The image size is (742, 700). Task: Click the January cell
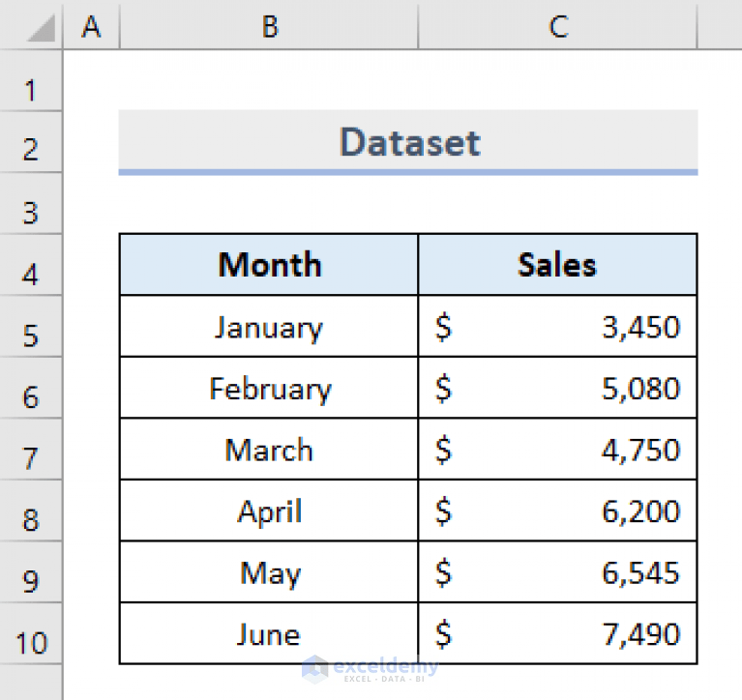pyautogui.click(x=269, y=327)
